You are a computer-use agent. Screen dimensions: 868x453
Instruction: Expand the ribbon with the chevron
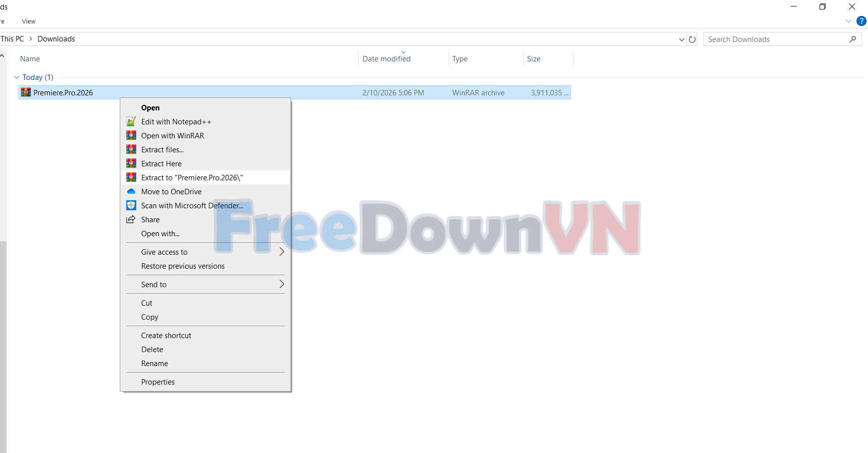click(x=848, y=21)
